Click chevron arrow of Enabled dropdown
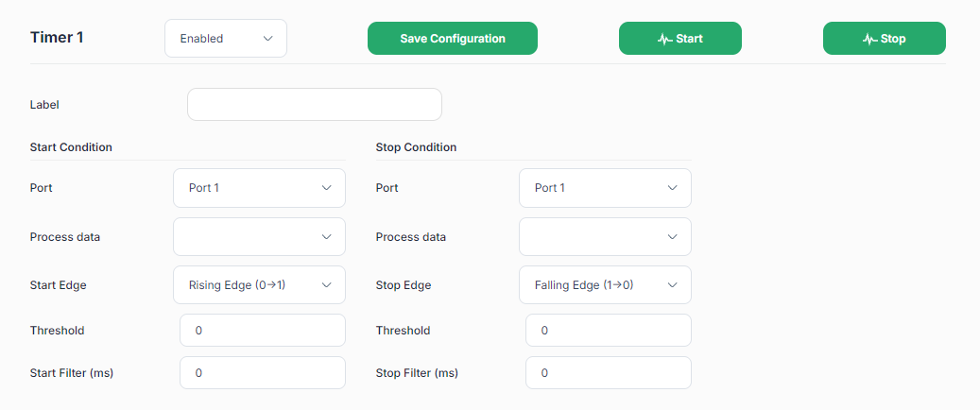The width and height of the screenshot is (980, 410). pos(268,38)
